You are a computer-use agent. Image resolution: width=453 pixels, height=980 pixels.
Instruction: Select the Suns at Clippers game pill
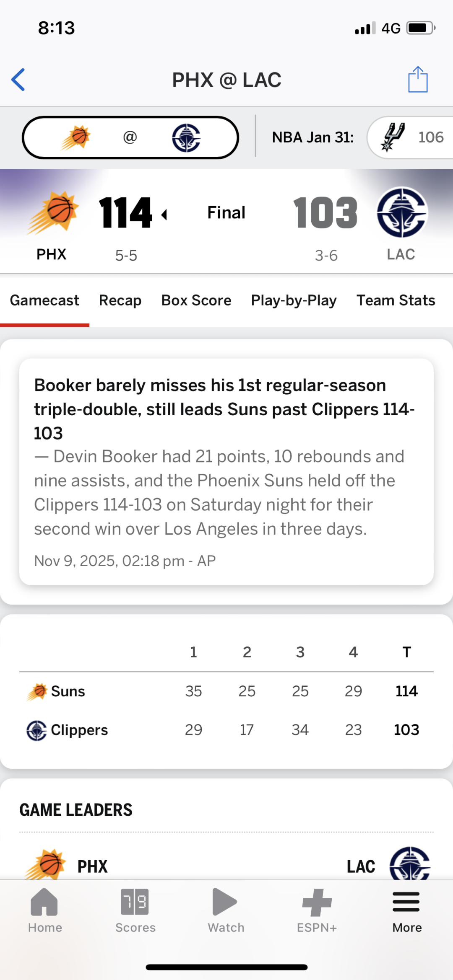130,137
